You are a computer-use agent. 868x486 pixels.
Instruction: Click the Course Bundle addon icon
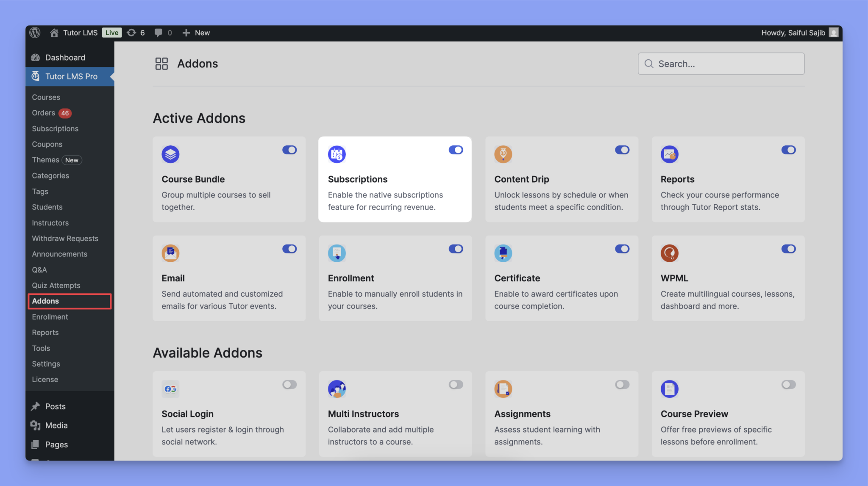(x=171, y=154)
